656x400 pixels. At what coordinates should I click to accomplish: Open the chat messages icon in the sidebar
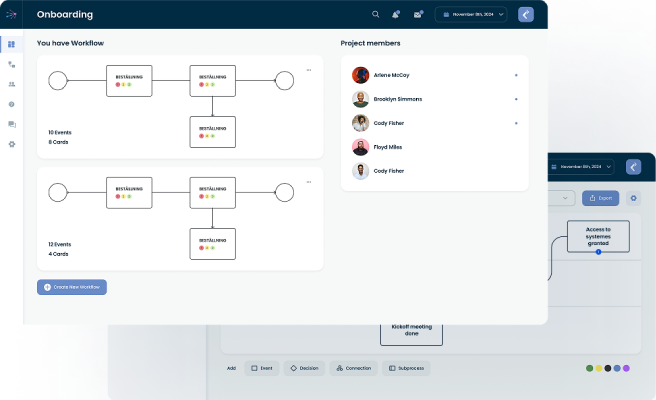click(x=12, y=124)
